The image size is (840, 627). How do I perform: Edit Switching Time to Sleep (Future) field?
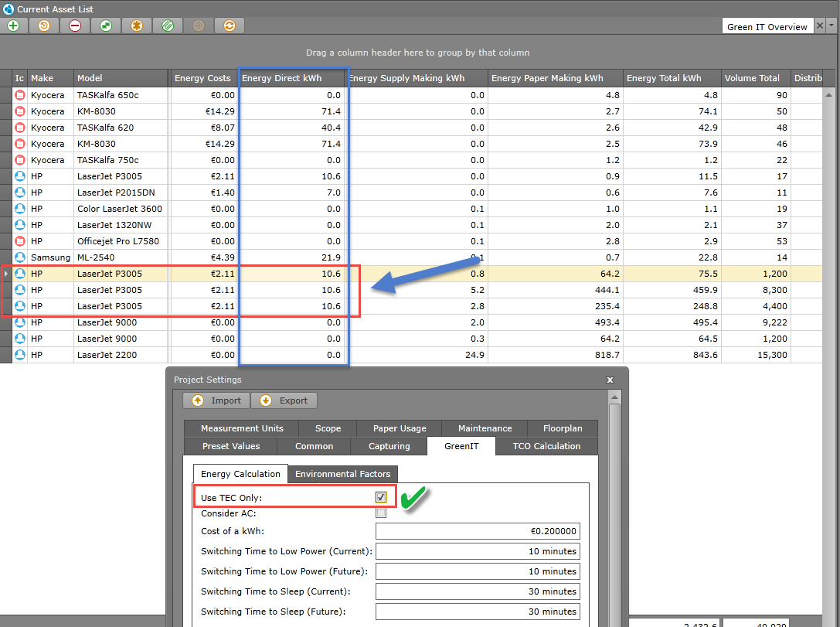tap(478, 612)
